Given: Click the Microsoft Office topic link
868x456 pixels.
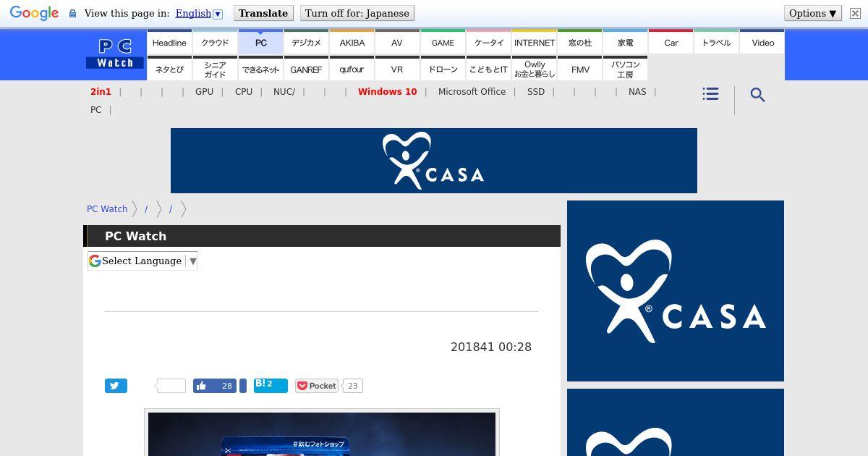Looking at the screenshot, I should click(x=472, y=92).
